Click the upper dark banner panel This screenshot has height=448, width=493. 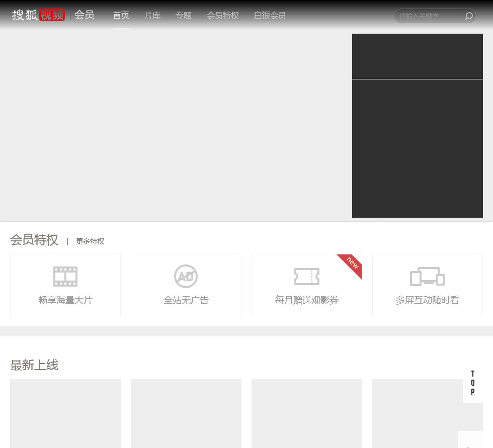coord(418,56)
